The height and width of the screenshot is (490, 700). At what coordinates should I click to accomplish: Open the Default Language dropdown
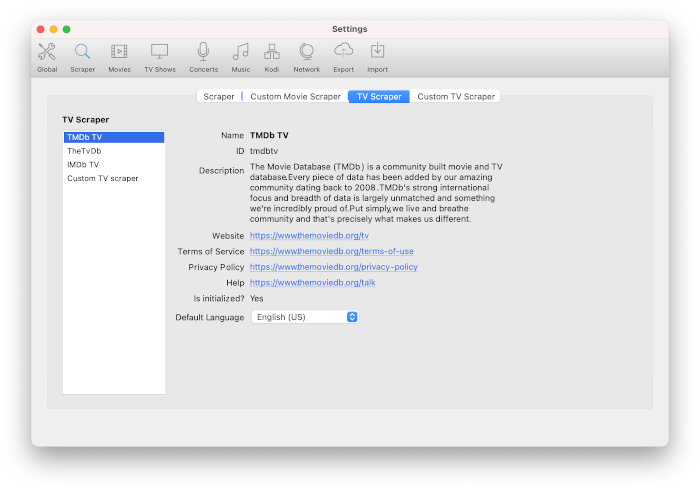click(305, 317)
